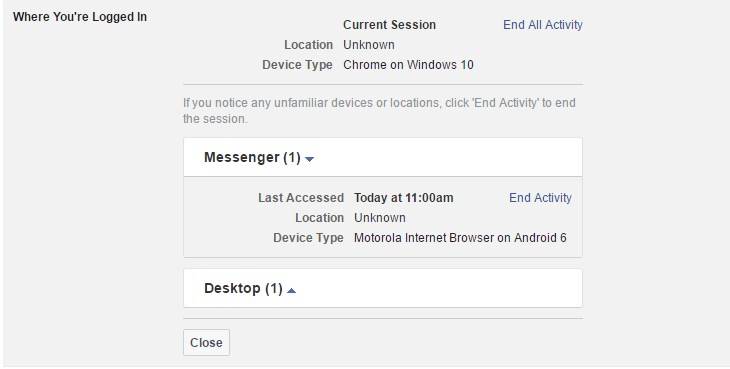Select the Desktop (1) header title

pos(243,288)
